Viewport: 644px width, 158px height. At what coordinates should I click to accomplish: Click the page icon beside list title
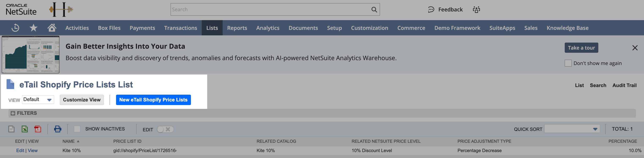click(x=10, y=84)
